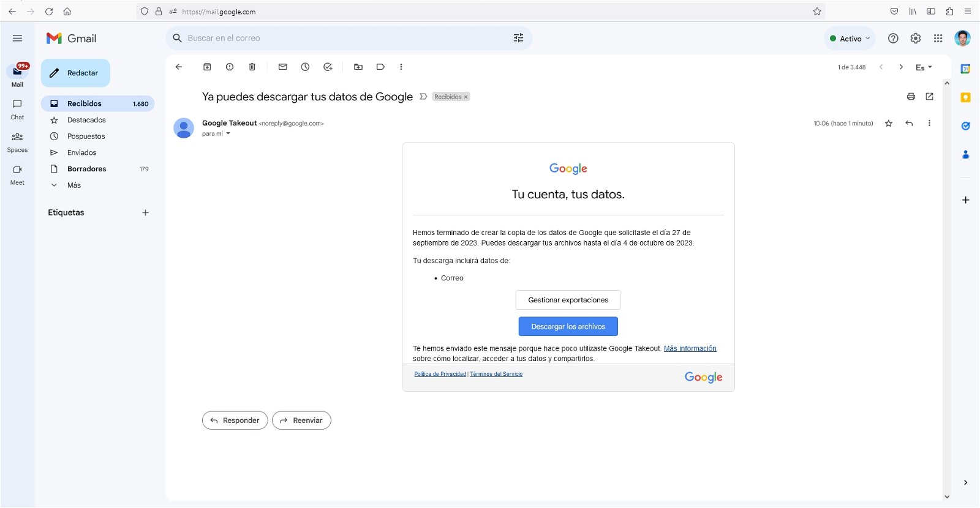Open Gmail help icon
The height and width of the screenshot is (508, 980).
(893, 39)
